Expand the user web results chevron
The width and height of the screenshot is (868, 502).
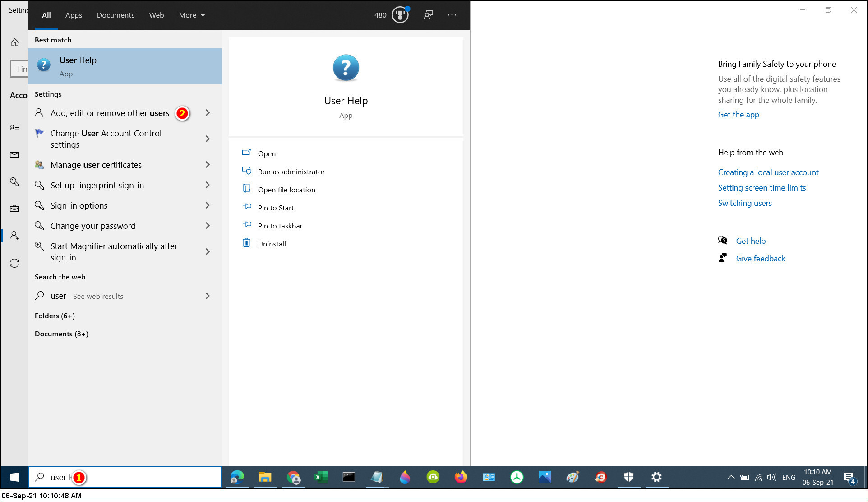[208, 296]
